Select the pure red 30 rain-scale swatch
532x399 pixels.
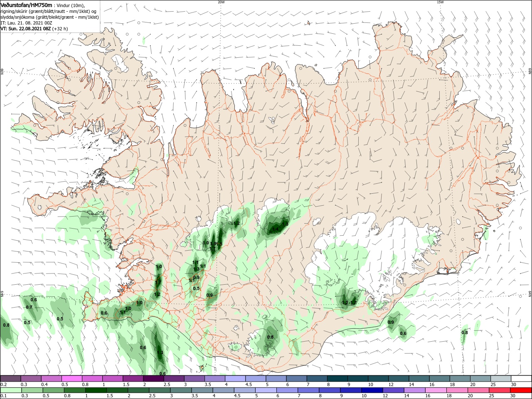click(520, 390)
